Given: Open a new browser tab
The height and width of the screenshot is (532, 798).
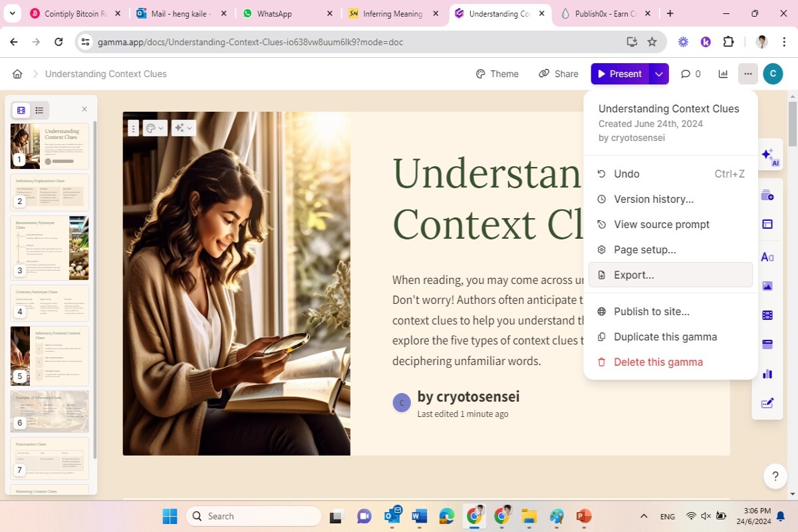Looking at the screenshot, I should [670, 13].
